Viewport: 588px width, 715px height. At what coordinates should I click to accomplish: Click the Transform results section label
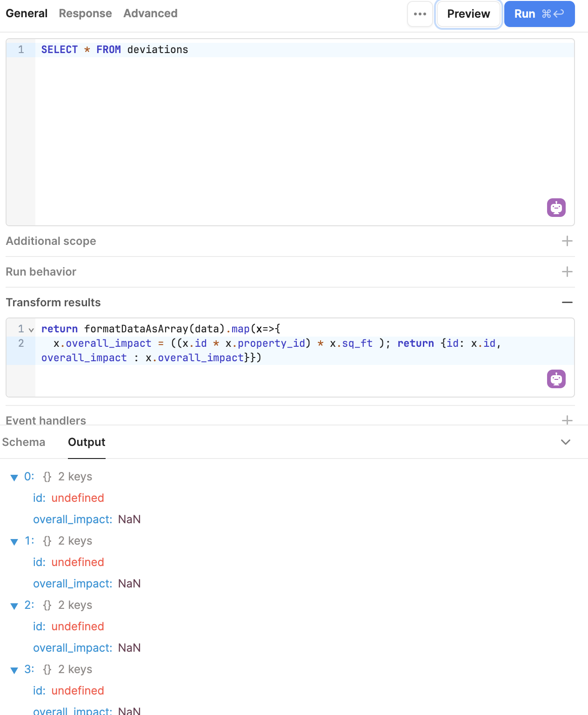pyautogui.click(x=53, y=303)
